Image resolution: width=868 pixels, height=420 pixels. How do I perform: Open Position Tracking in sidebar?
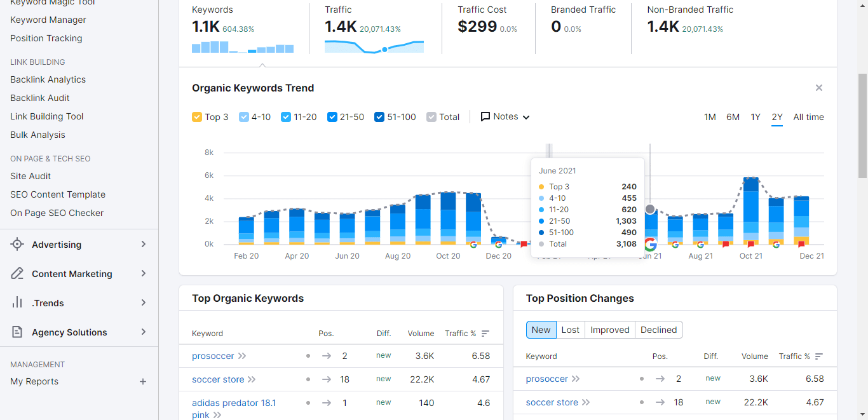(x=46, y=38)
